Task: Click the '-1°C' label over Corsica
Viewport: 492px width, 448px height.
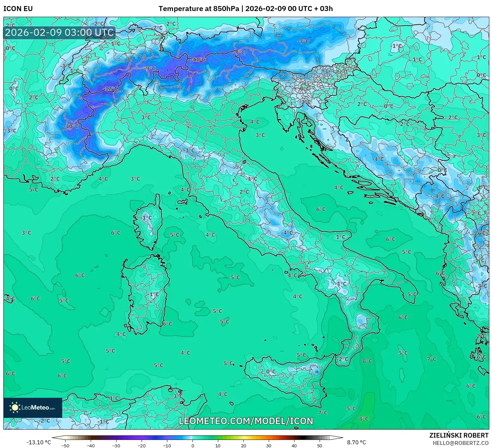Action: (146, 218)
